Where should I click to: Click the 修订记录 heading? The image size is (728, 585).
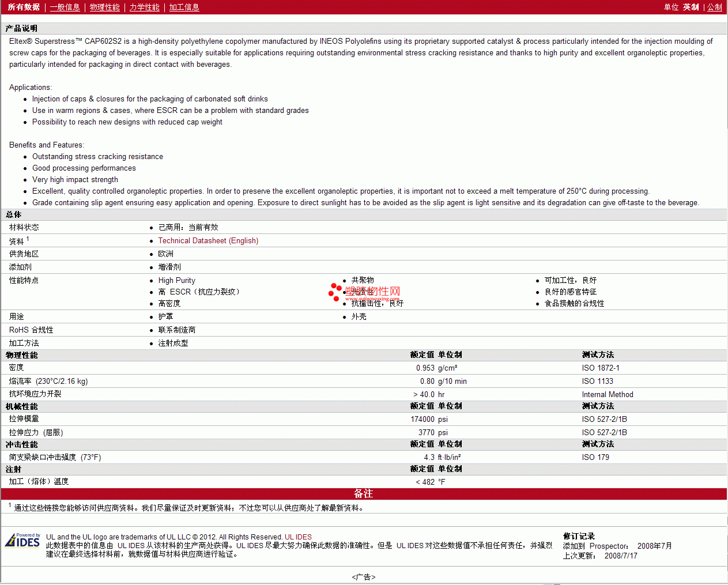579,536
